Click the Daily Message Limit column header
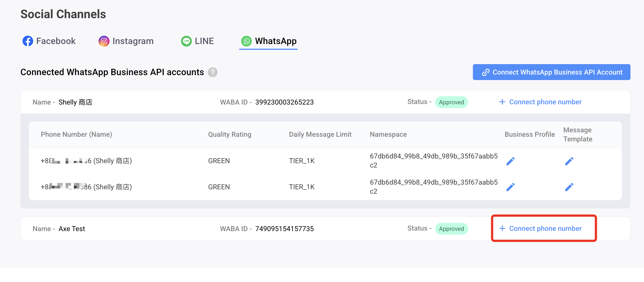The height and width of the screenshot is (282, 644). (320, 135)
